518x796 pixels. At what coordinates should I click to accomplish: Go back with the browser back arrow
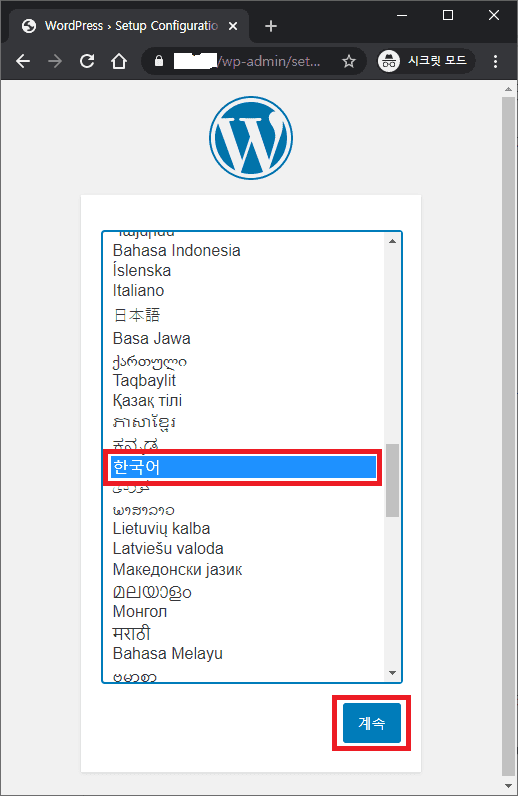point(23,61)
